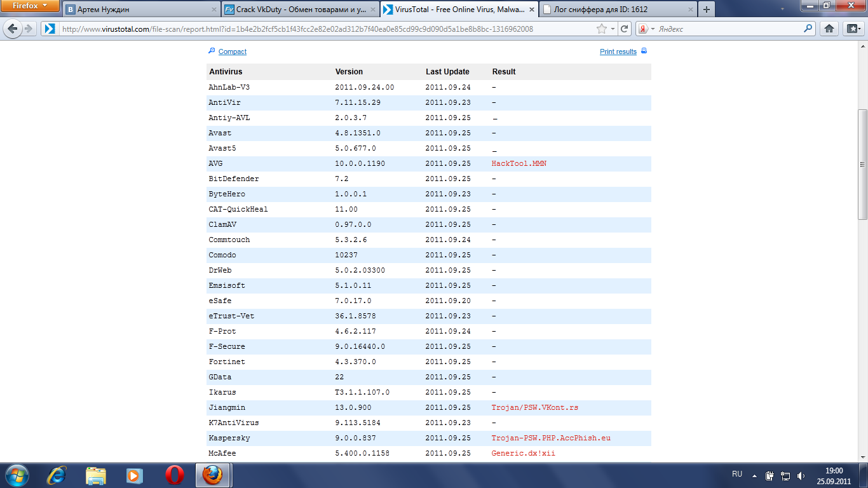
Task: Click the ClamAV antivirus name
Action: pyautogui.click(x=222, y=224)
